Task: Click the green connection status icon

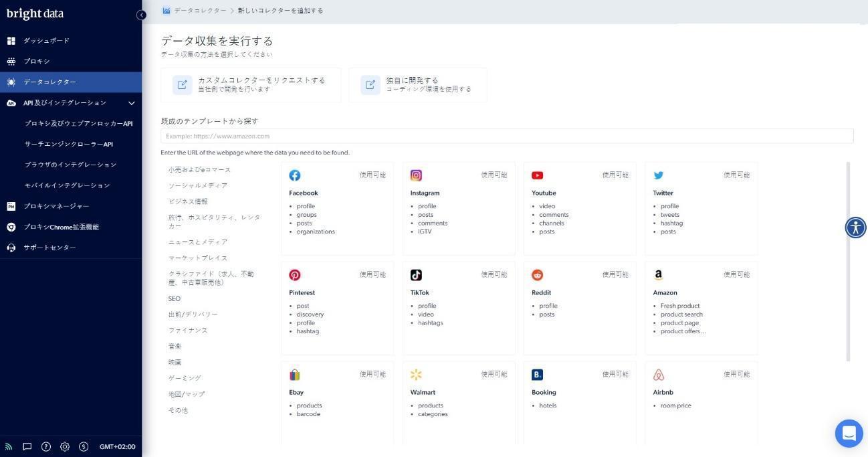Action: pyautogui.click(x=9, y=446)
